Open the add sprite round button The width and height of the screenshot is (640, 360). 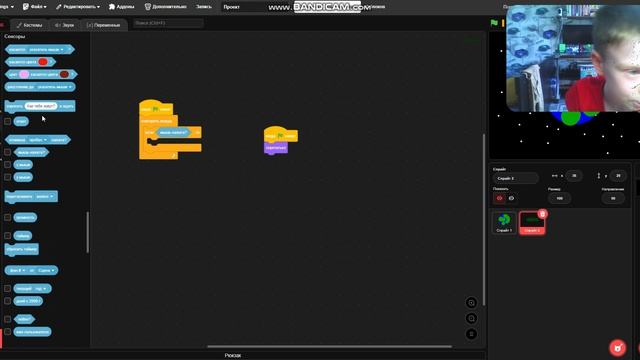[x=617, y=348]
